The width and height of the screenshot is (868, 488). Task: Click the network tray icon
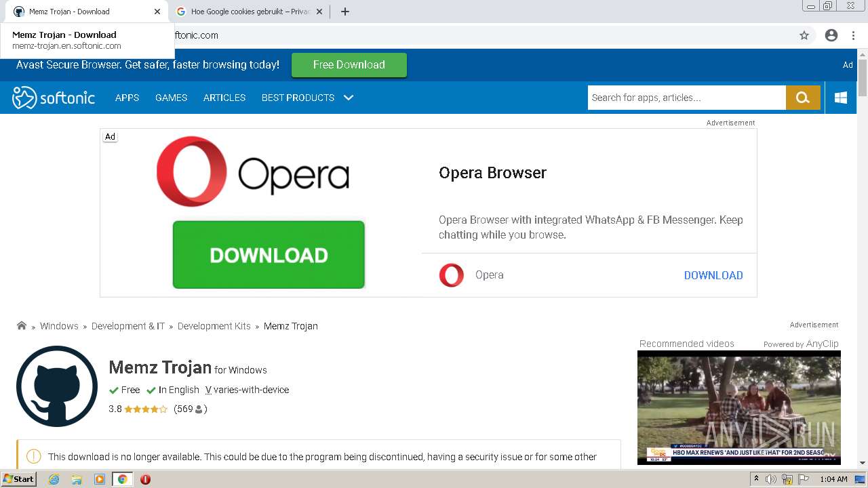point(787,479)
